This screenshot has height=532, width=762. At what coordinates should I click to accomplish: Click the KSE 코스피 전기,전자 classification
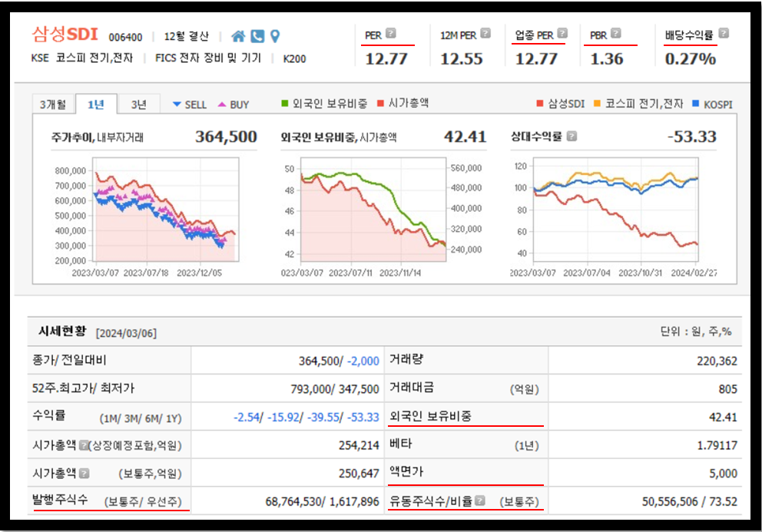82,58
